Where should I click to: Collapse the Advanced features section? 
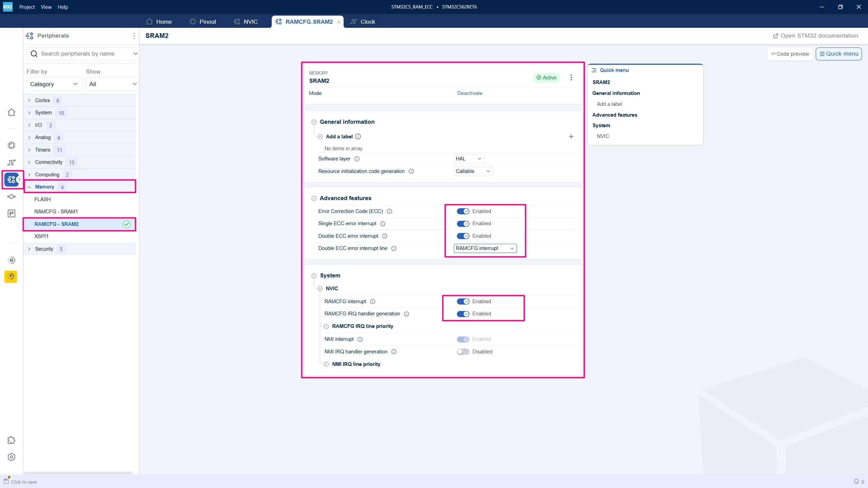[314, 198]
